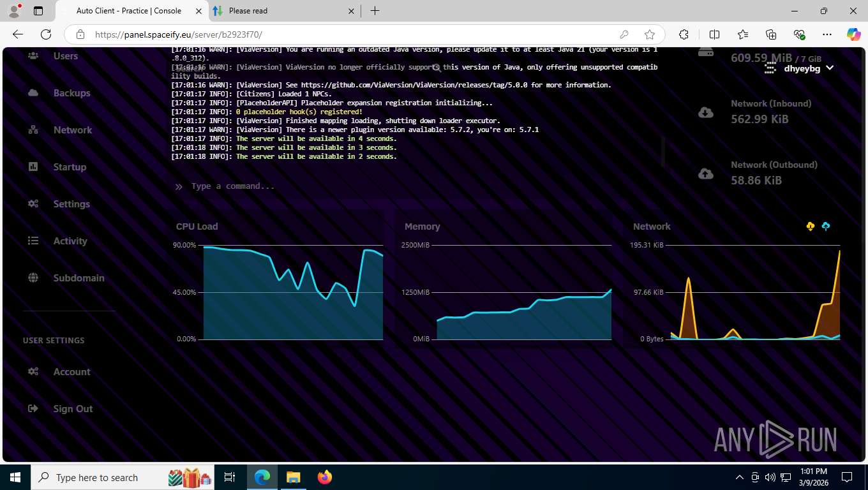The image size is (868, 490).
Task: Open the Copilot icon in Edge
Action: pos(853,34)
